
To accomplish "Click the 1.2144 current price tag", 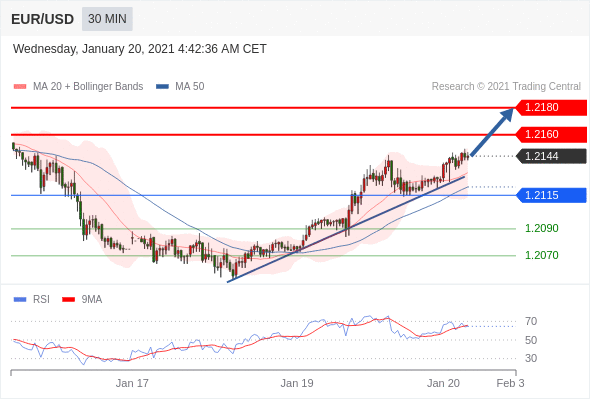I will click(x=551, y=156).
